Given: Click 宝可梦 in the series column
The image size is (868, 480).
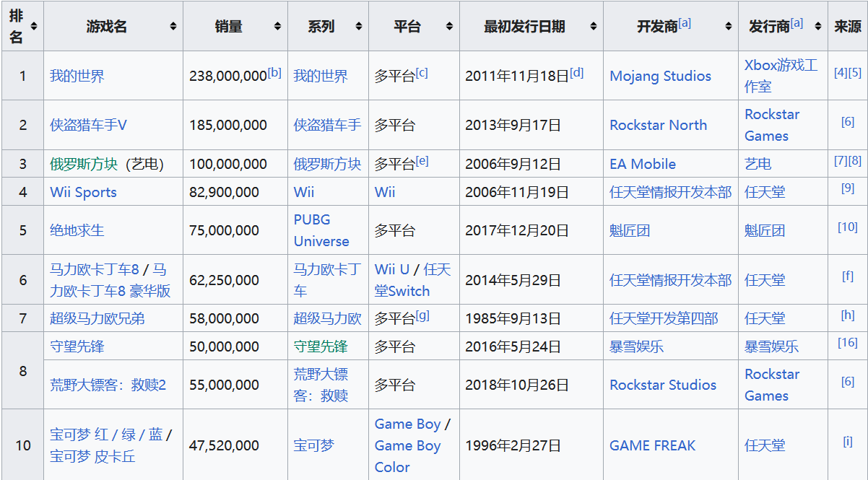Looking at the screenshot, I should [314, 445].
